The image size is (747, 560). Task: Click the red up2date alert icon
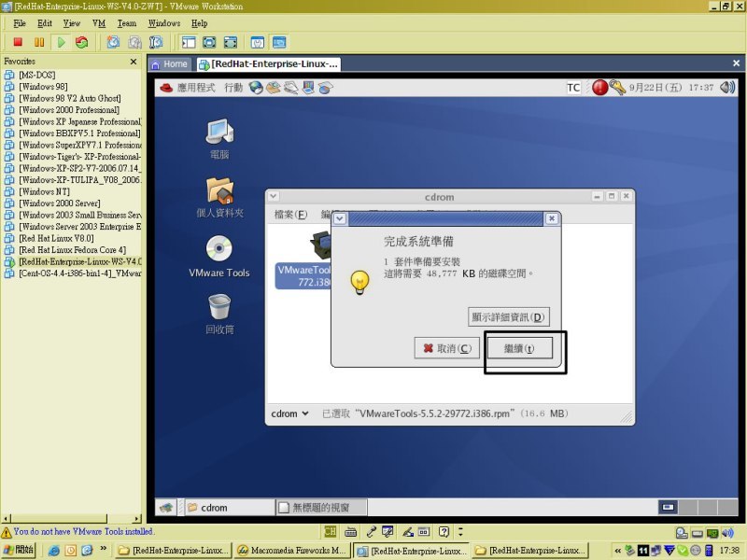click(599, 88)
